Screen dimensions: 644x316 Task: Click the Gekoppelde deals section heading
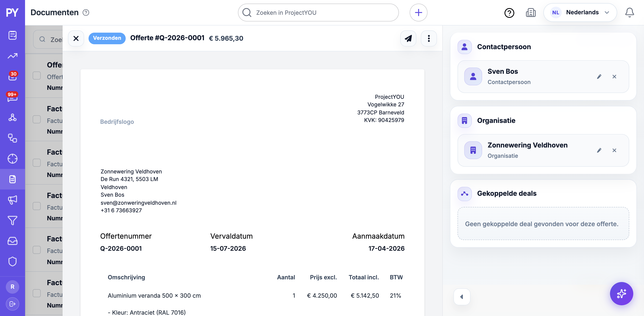pyautogui.click(x=506, y=193)
